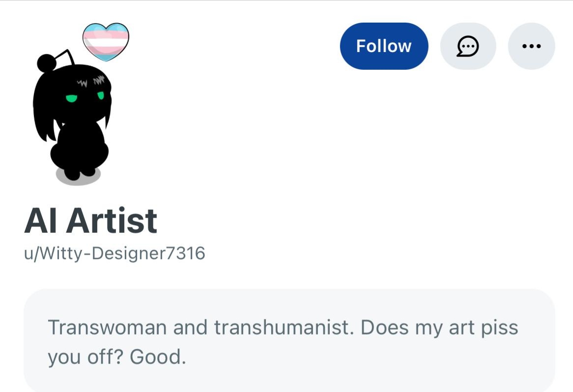
Task: View the black Snoo avatar image
Action: point(72,117)
